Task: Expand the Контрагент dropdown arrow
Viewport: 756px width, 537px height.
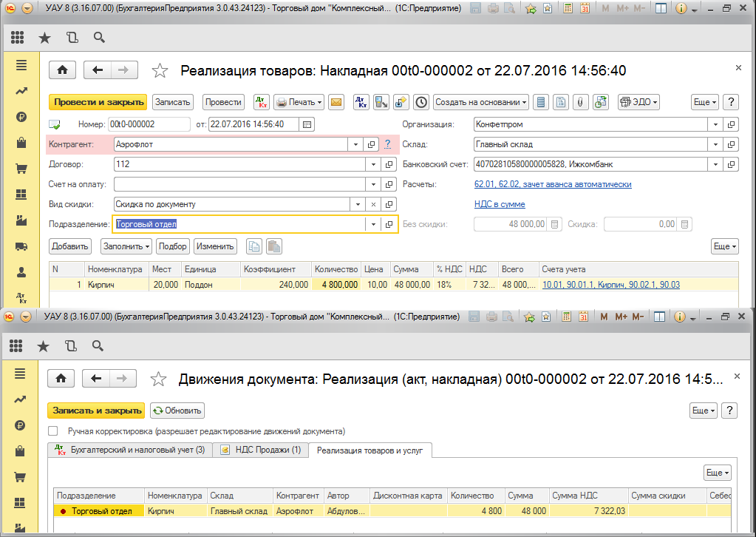Action: 355,144
